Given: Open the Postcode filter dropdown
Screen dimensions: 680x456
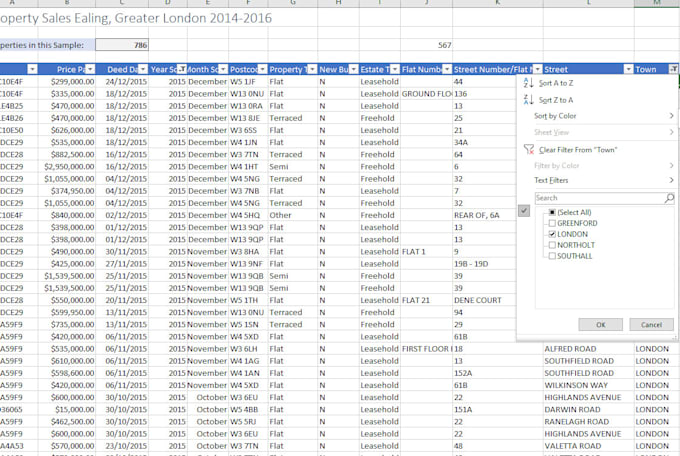Looking at the screenshot, I should click(262, 69).
